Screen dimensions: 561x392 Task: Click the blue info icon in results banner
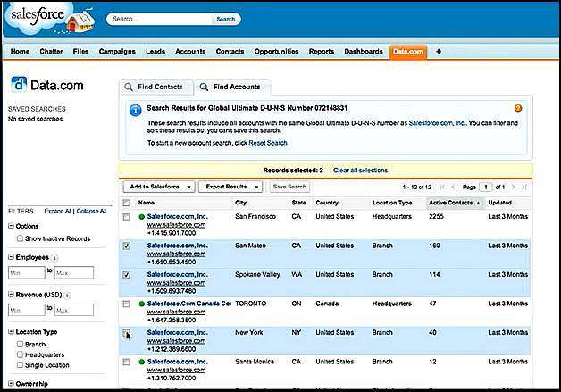[x=135, y=110]
